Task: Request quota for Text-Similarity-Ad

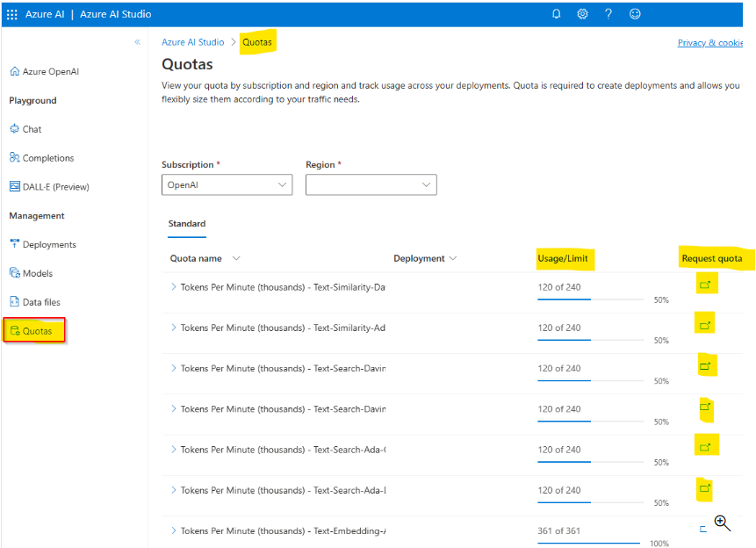Action: [x=705, y=325]
